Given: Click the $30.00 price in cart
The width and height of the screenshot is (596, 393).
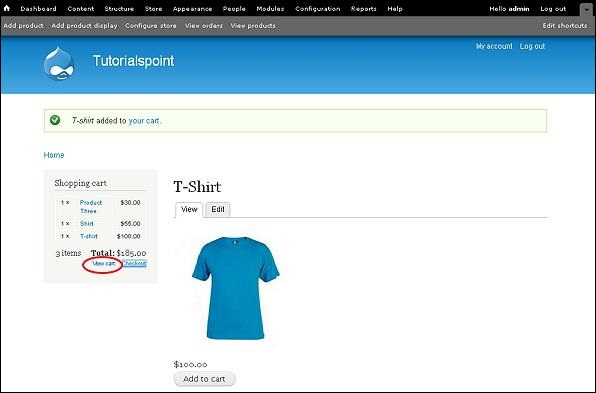Looking at the screenshot, I should tap(130, 203).
